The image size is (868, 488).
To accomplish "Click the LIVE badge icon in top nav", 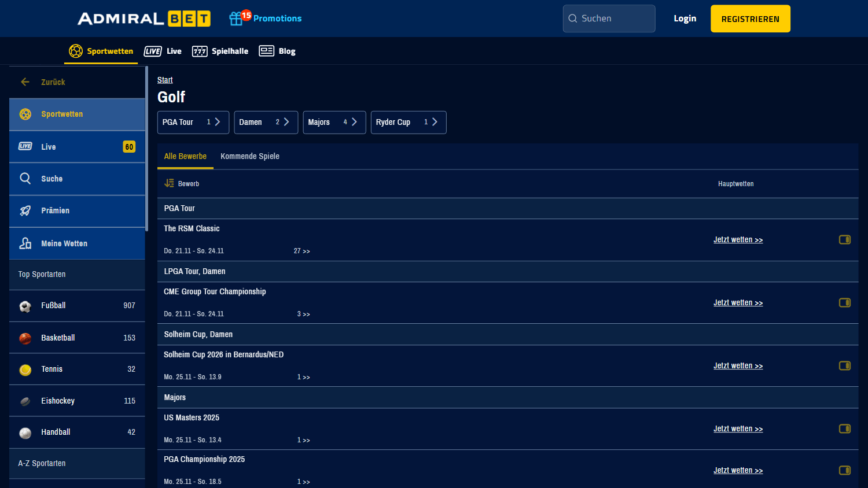I will point(153,51).
